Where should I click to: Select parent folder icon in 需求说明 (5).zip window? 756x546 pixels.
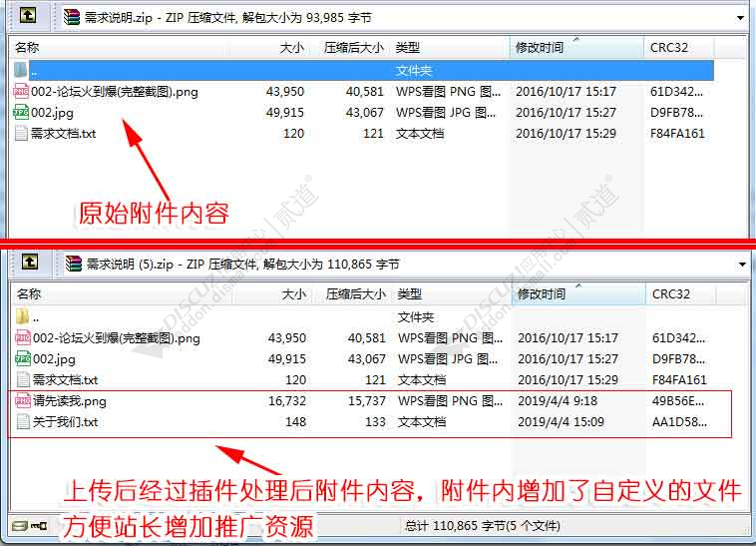[x=22, y=316]
